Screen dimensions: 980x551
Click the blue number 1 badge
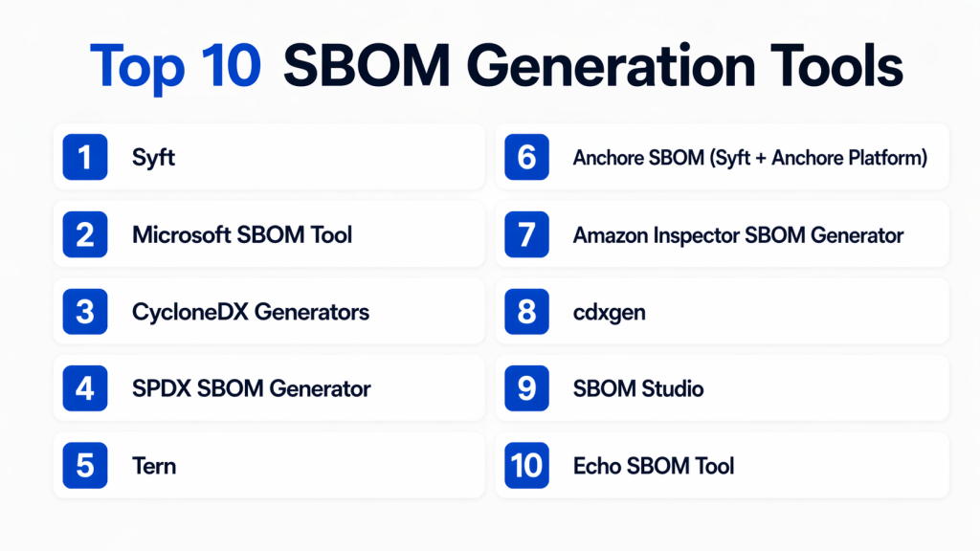click(85, 157)
